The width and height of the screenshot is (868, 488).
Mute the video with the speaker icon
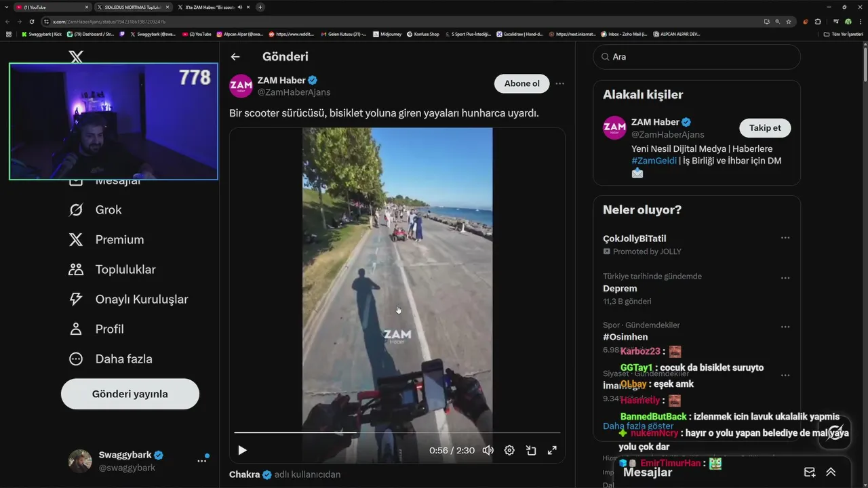[488, 450]
